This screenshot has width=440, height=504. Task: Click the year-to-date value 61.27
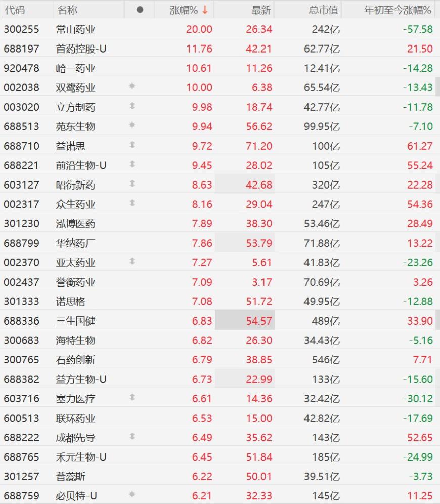pyautogui.click(x=420, y=146)
